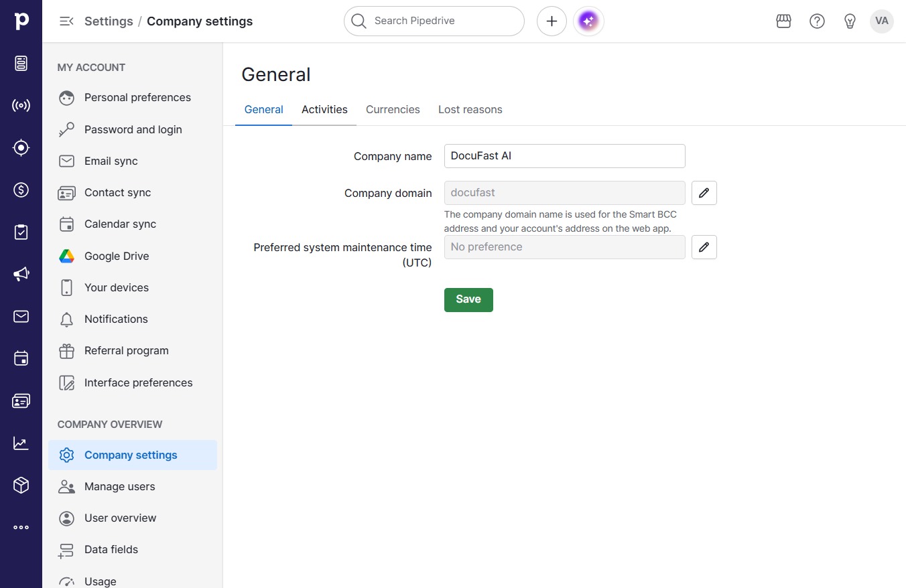This screenshot has height=588, width=906.
Task: Open Manage users in the sidebar
Action: click(x=133, y=487)
